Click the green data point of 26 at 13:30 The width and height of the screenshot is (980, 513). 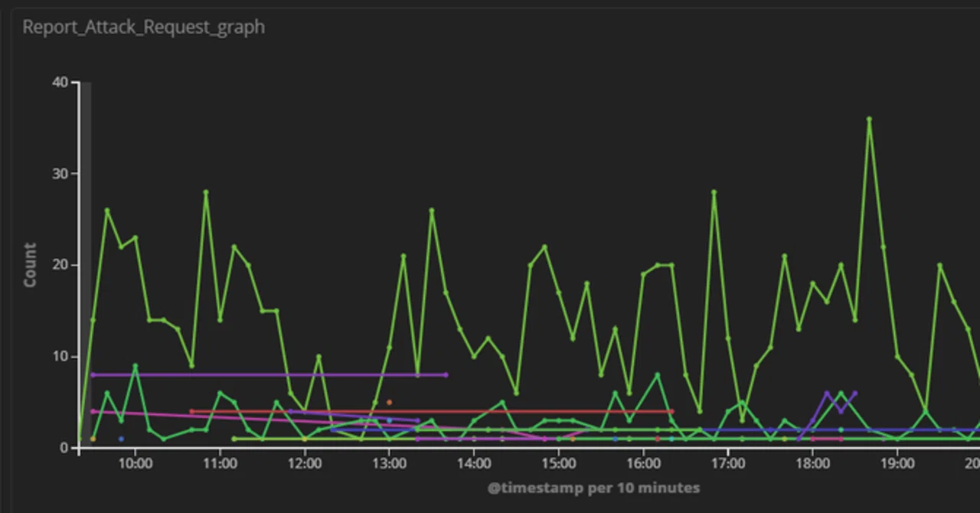432,211
